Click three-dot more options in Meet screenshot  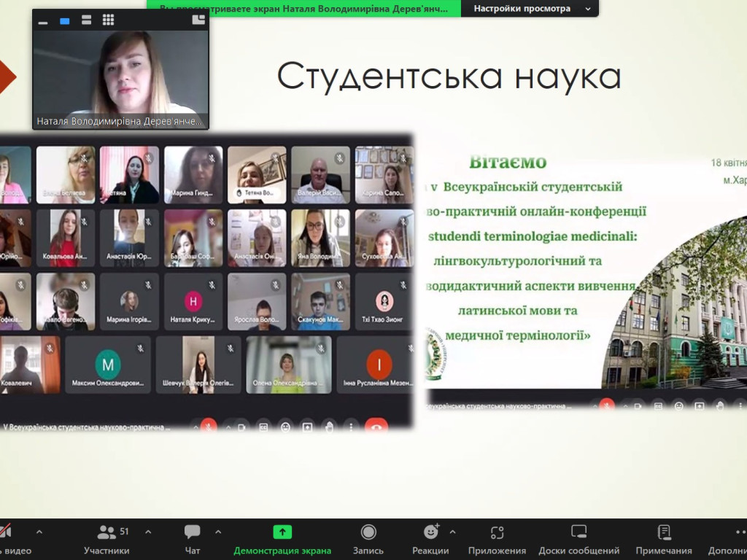coord(351,427)
